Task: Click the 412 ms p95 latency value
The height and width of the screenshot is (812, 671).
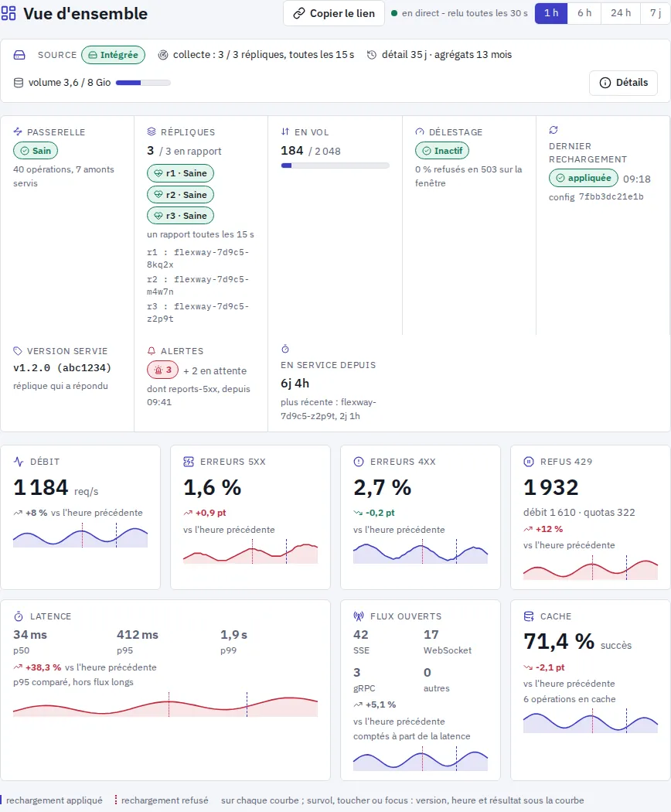Action: 138,634
